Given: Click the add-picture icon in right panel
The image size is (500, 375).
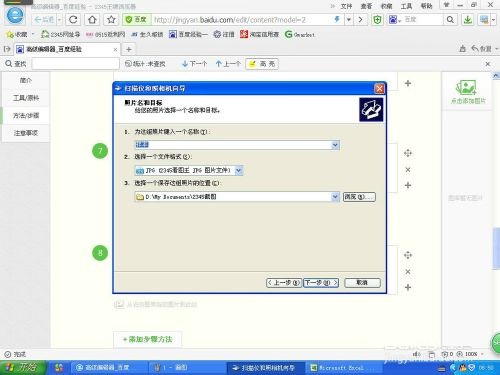Looking at the screenshot, I should click(x=467, y=88).
